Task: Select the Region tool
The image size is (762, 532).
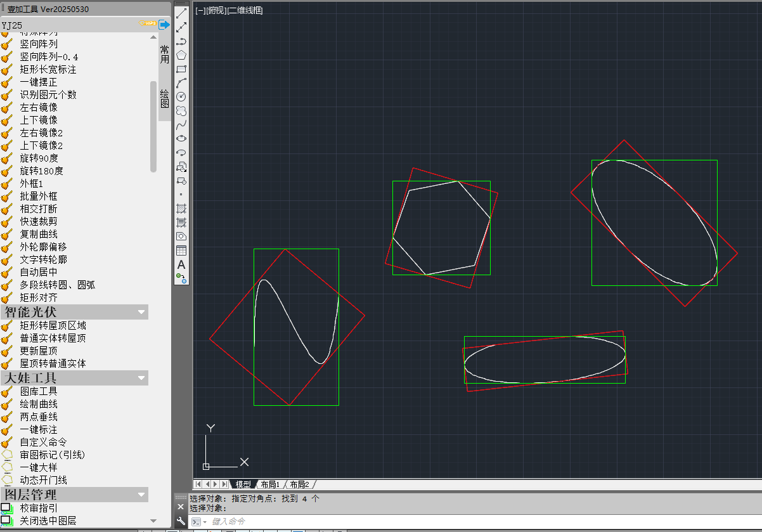Action: click(181, 236)
